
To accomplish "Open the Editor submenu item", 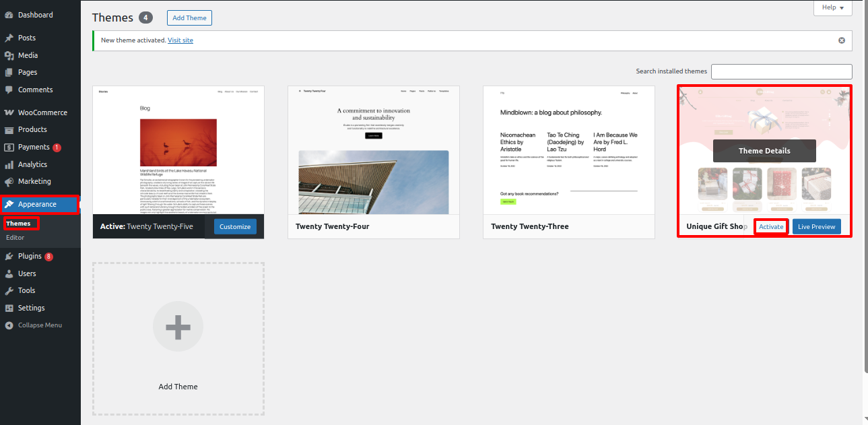I will [x=15, y=238].
